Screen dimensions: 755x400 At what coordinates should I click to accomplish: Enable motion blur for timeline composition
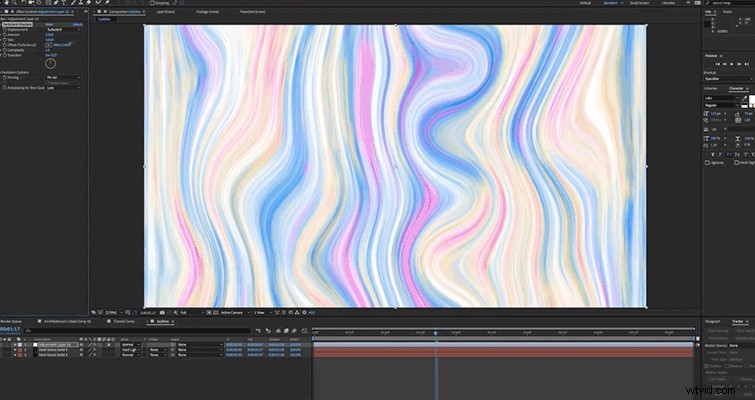(x=294, y=331)
